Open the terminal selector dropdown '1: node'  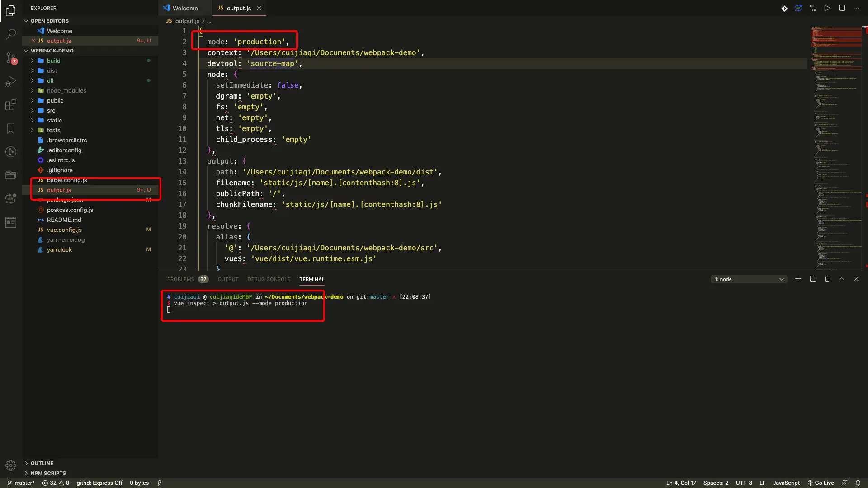pos(749,279)
